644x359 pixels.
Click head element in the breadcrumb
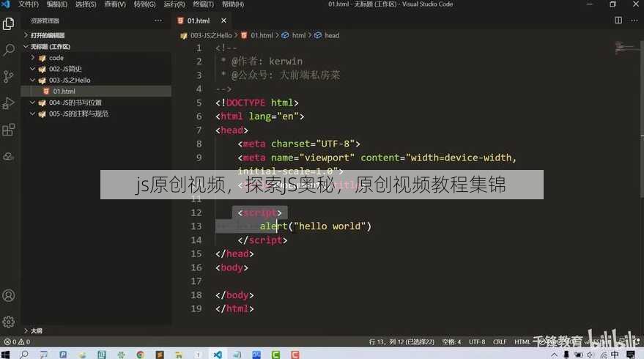[332, 35]
